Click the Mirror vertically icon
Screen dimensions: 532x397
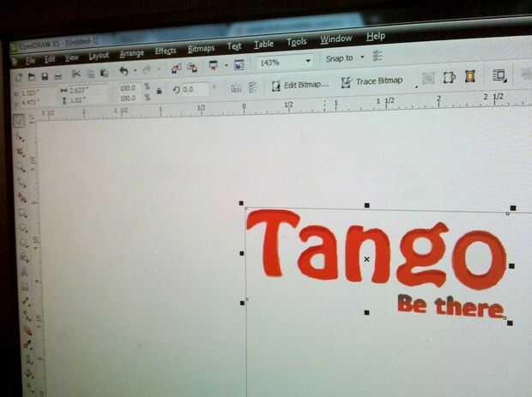[253, 87]
